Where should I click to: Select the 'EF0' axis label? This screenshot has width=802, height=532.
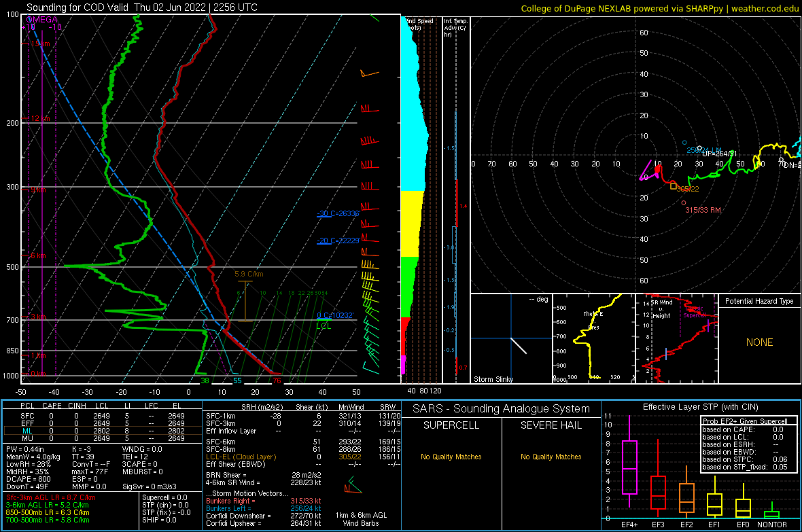click(x=743, y=525)
